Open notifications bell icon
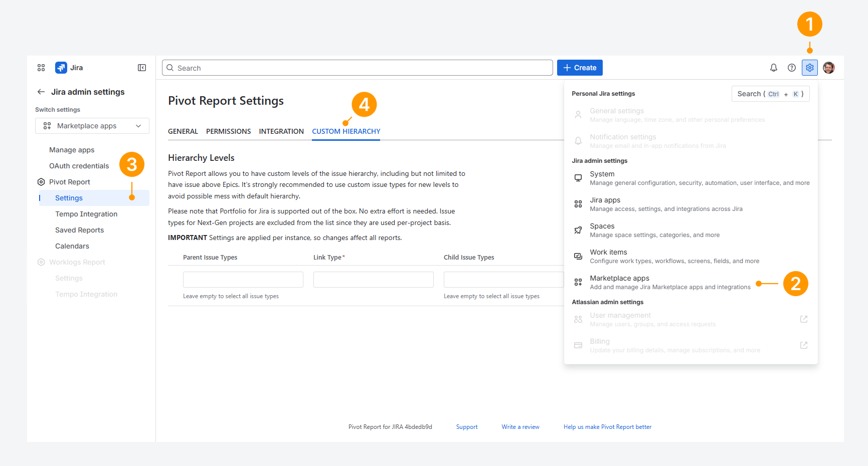The width and height of the screenshot is (868, 466). point(774,68)
